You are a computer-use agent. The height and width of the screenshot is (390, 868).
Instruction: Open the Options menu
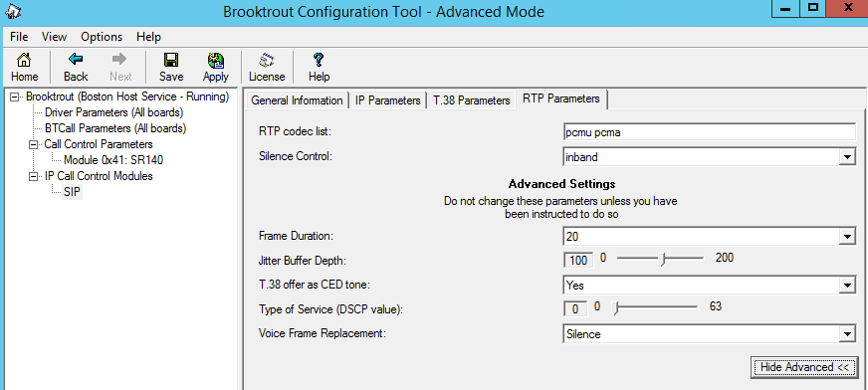pyautogui.click(x=102, y=37)
